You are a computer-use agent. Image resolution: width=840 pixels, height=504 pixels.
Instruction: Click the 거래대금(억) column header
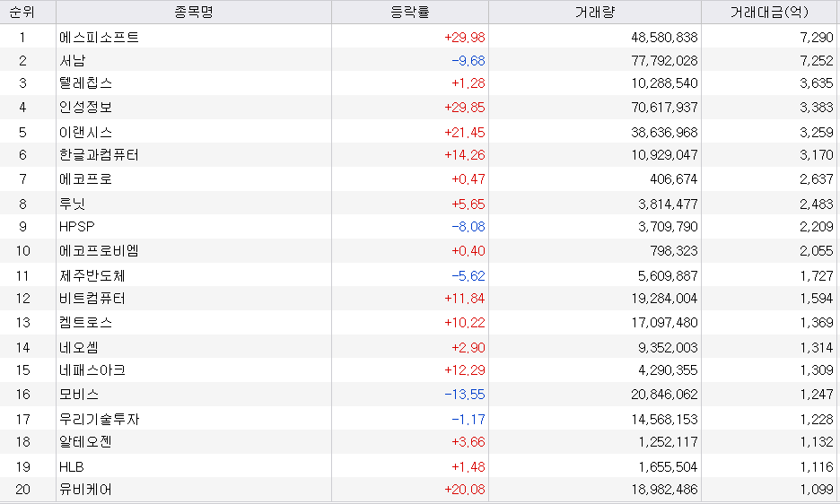click(769, 12)
